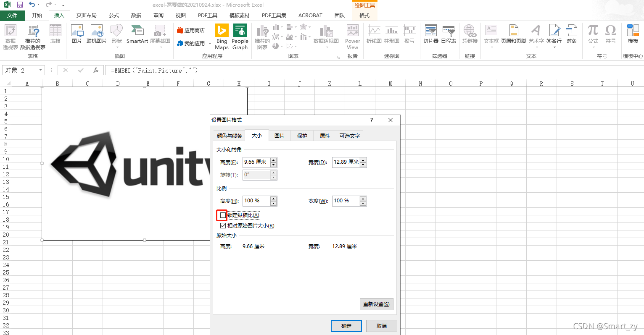This screenshot has height=335, width=644.
Task: Click the insert function fx icon
Action: pos(96,70)
